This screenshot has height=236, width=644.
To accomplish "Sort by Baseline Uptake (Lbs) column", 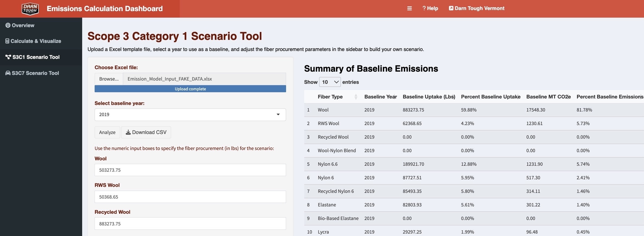I will pyautogui.click(x=429, y=97).
